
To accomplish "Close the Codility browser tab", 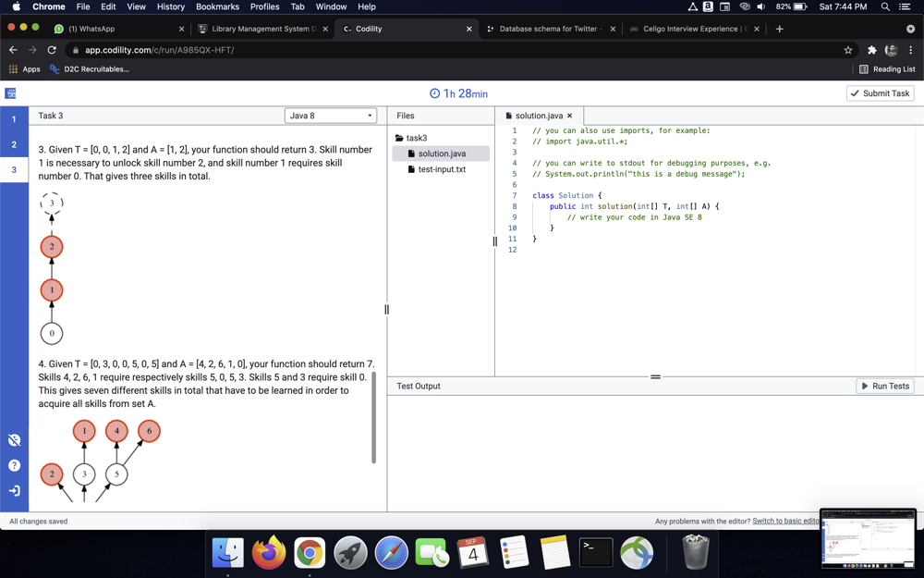I will (469, 29).
